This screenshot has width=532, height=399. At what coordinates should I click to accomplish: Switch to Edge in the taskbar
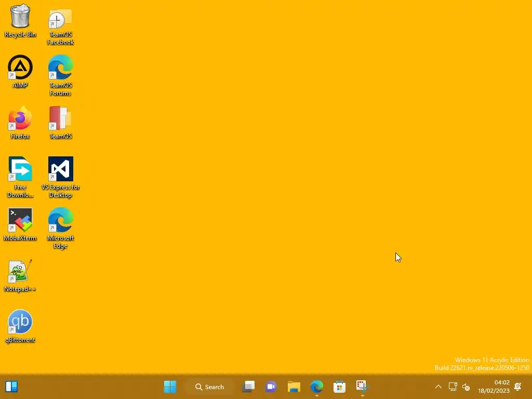316,387
